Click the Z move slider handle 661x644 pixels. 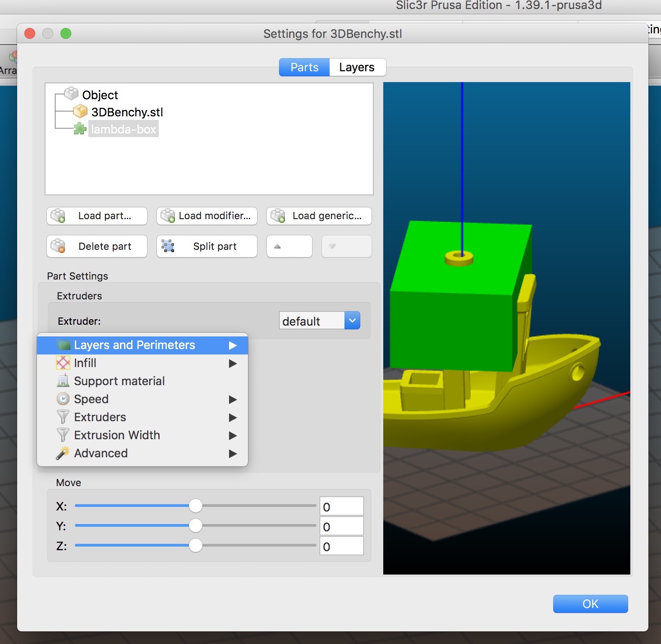coord(196,545)
